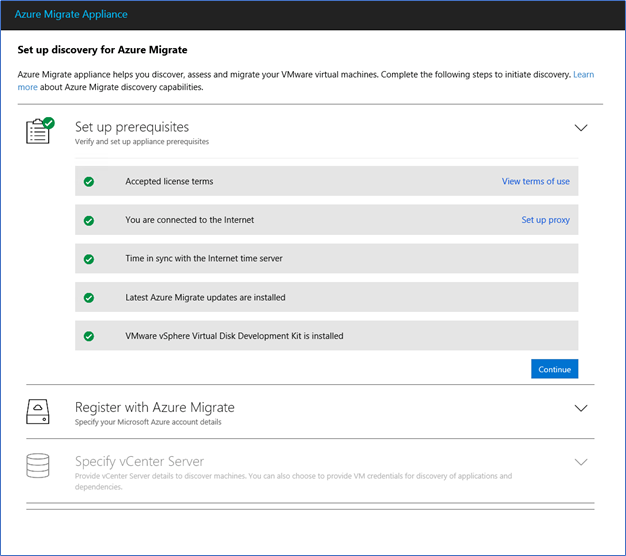Click the Continue button
This screenshot has width=626, height=556.
point(555,369)
